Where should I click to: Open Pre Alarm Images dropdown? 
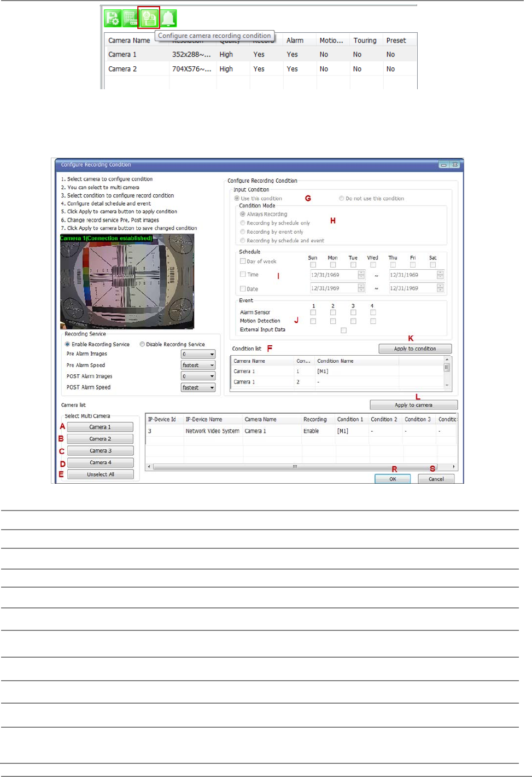pyautogui.click(x=198, y=354)
